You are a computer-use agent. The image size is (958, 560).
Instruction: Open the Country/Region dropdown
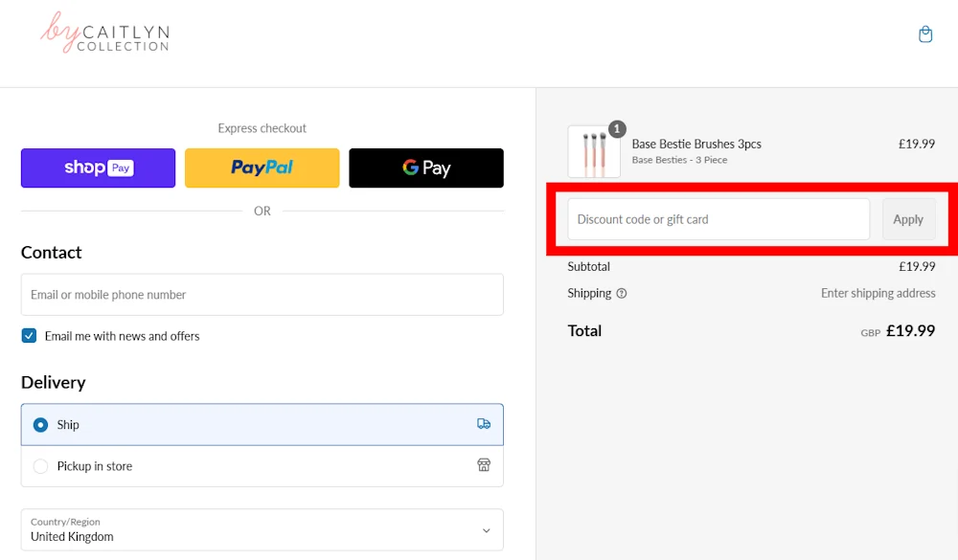(x=262, y=530)
